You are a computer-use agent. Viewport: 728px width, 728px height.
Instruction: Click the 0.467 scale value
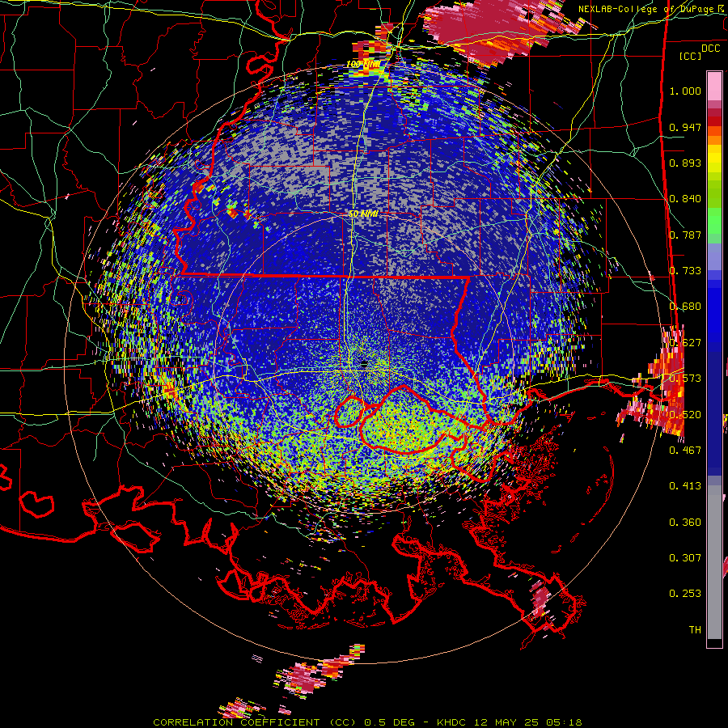coord(685,451)
